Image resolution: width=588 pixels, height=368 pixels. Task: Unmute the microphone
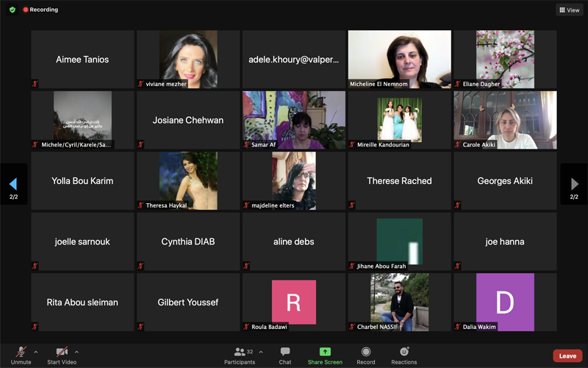21,352
